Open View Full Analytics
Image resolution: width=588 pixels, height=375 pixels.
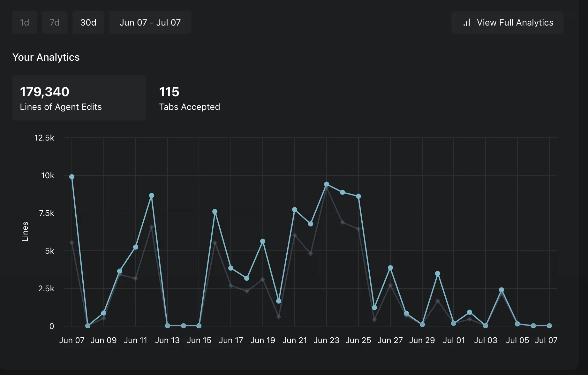(507, 22)
